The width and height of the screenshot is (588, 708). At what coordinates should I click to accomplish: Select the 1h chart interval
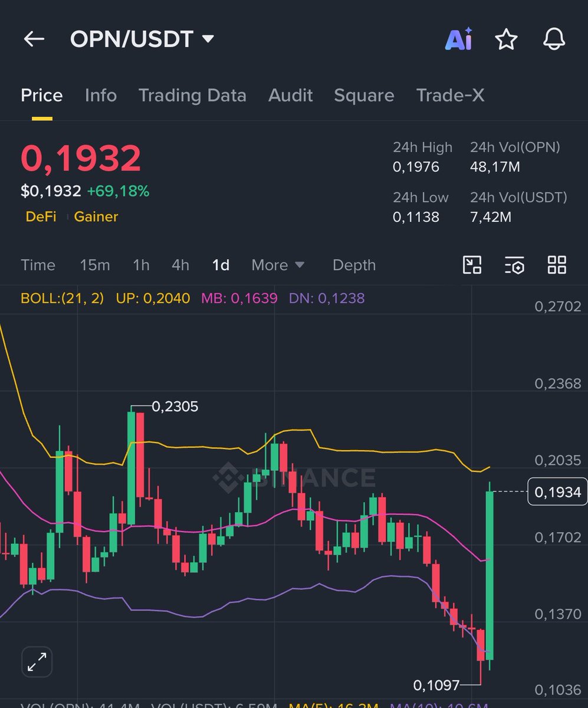tap(141, 265)
